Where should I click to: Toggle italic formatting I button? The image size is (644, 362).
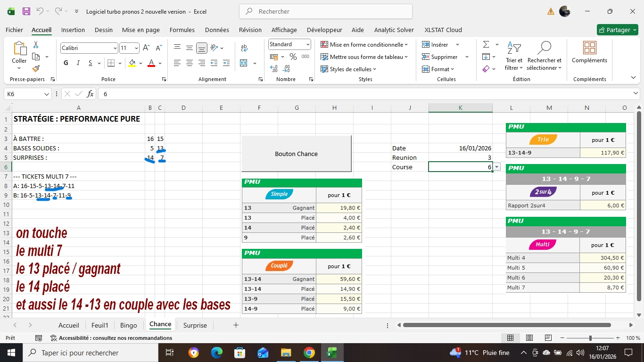[x=78, y=63]
